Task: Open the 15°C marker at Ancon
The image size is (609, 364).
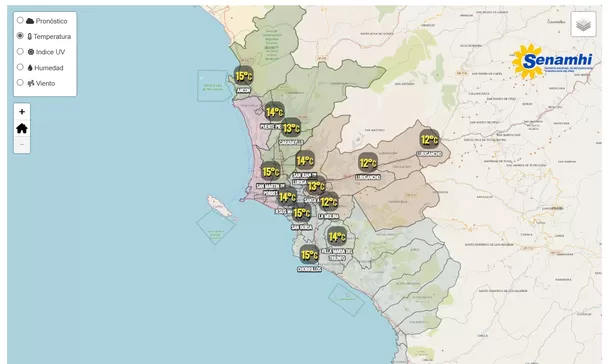Action: pyautogui.click(x=244, y=76)
